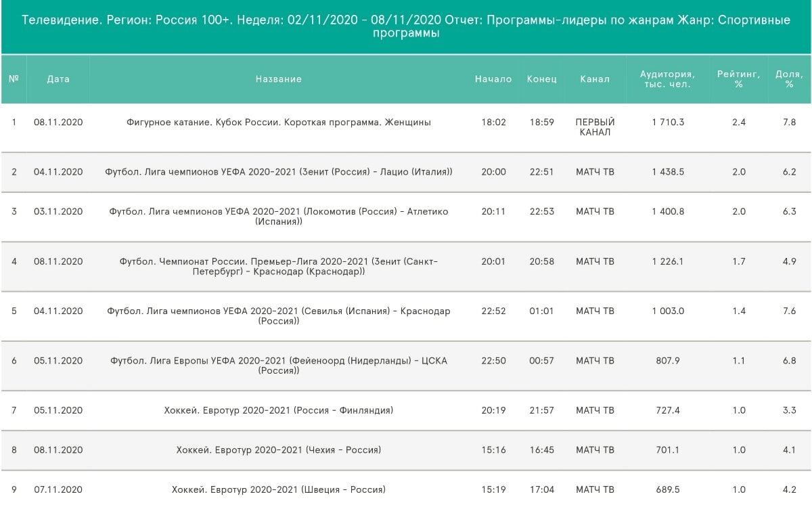Screen dimensions: 812x507
Task: Click share value 4.2
Action: tap(790, 489)
